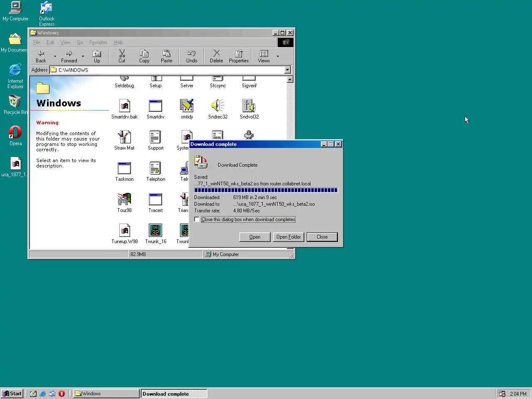Launch the Internet Explorer desktop icon
Image resolution: width=532 pixels, height=399 pixels.
[15, 76]
